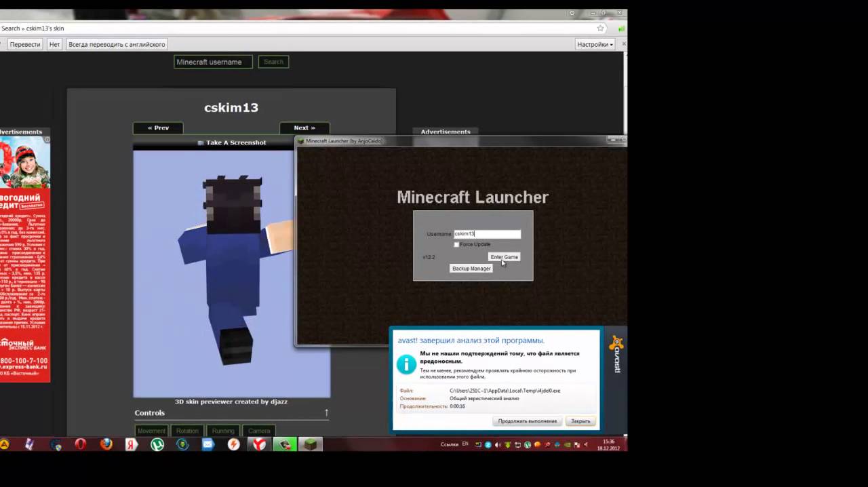This screenshot has height=487, width=868.
Task: Click the EN language indicator in tray
Action: coord(465,444)
